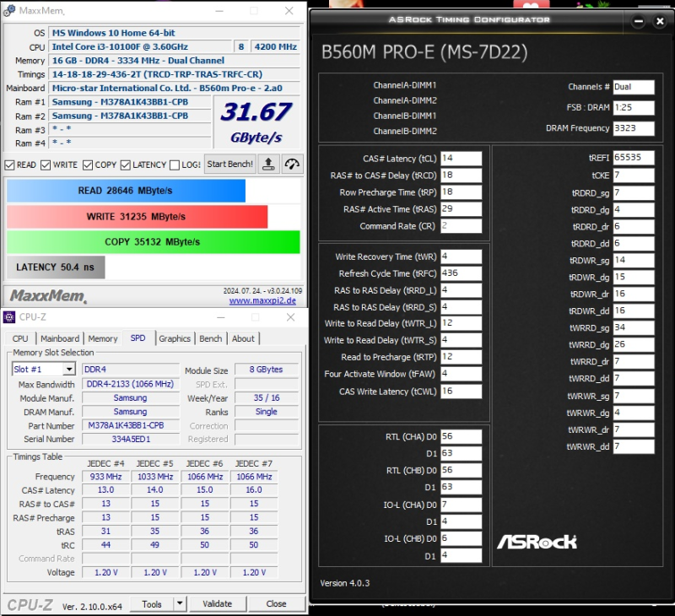Click the JEDEC #4 frequency 933 MHz cell
The width and height of the screenshot is (675, 616).
(106, 477)
